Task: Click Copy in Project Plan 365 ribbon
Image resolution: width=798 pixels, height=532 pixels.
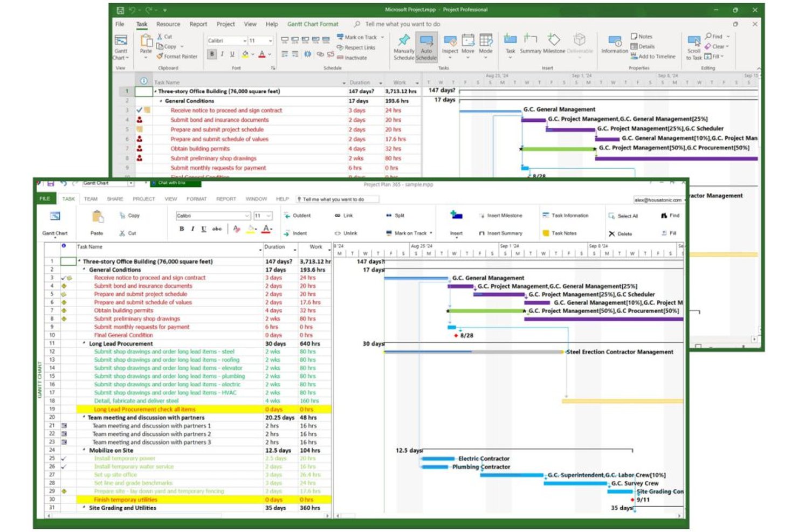Action: click(x=130, y=216)
